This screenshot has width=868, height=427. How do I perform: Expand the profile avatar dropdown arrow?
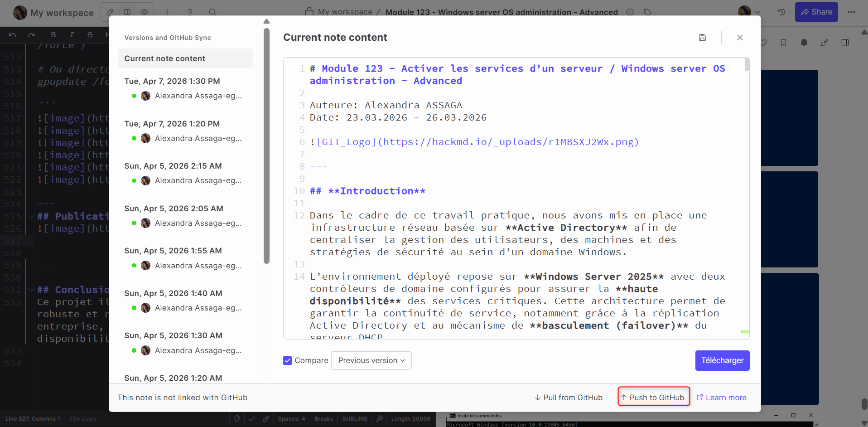click(x=757, y=12)
